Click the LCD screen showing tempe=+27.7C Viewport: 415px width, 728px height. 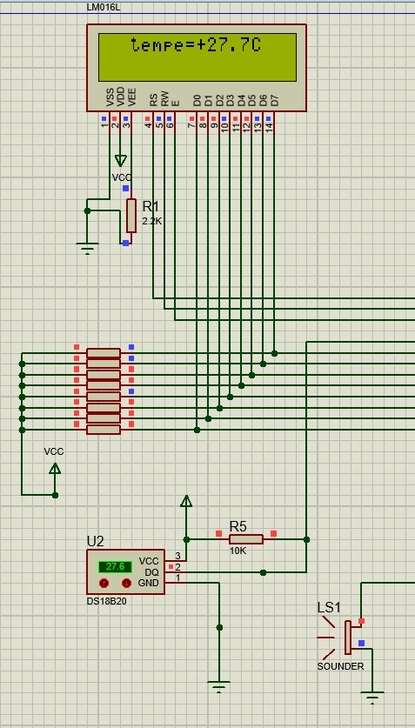tap(197, 57)
